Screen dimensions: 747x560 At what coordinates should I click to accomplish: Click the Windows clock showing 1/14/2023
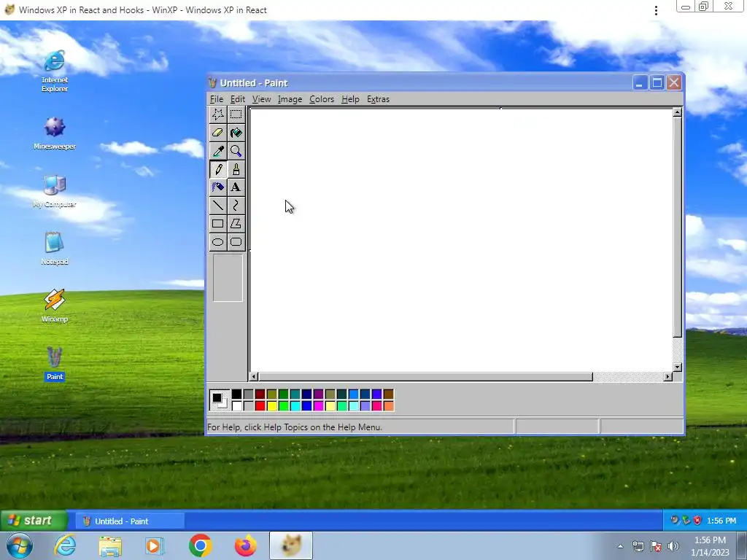click(710, 546)
